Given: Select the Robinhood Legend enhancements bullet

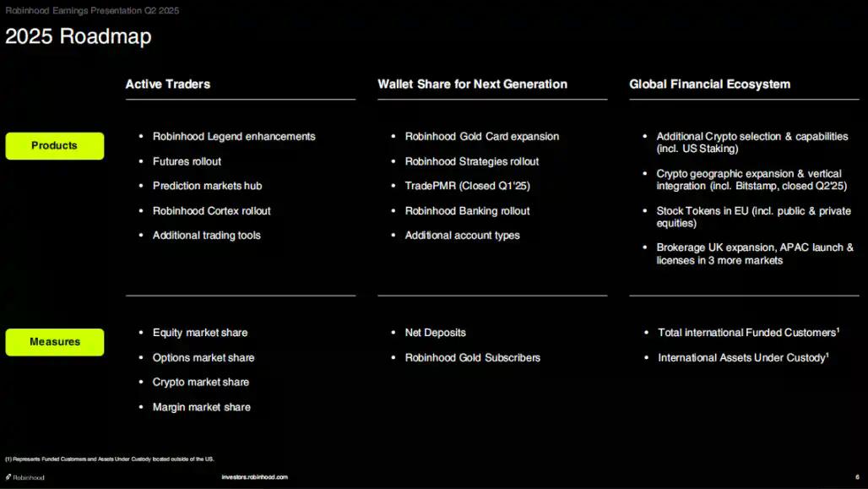Looking at the screenshot, I should [234, 136].
